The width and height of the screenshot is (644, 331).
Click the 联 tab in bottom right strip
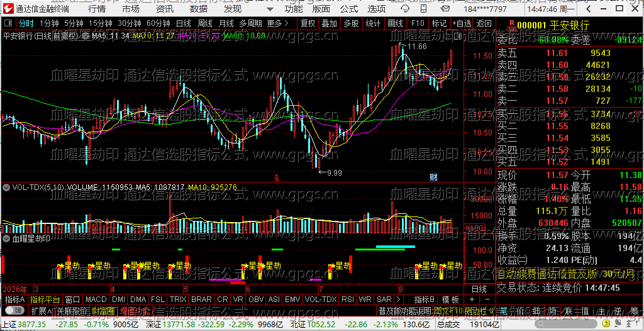pos(569,311)
